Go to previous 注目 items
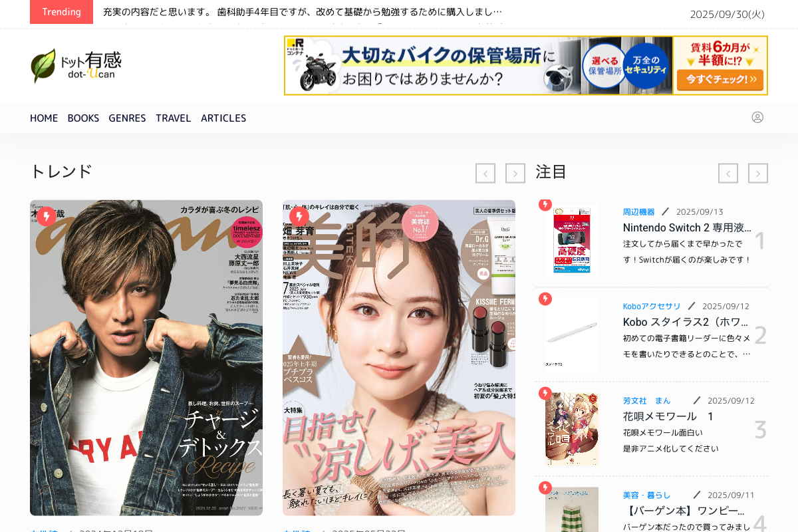Viewport: 798px width, 532px height. click(728, 174)
